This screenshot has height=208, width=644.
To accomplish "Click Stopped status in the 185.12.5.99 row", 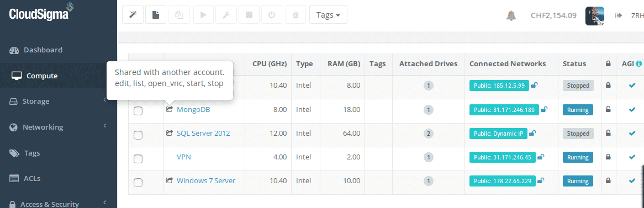I will (578, 86).
